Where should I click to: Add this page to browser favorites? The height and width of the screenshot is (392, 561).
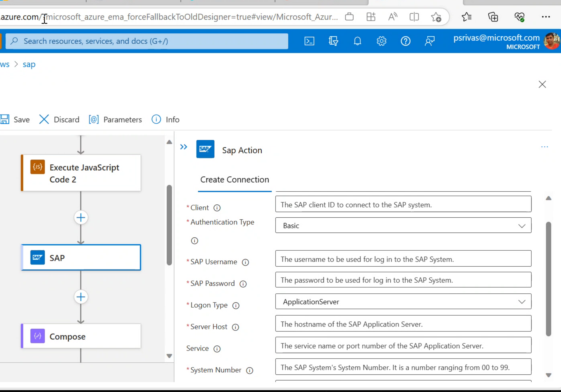(436, 17)
